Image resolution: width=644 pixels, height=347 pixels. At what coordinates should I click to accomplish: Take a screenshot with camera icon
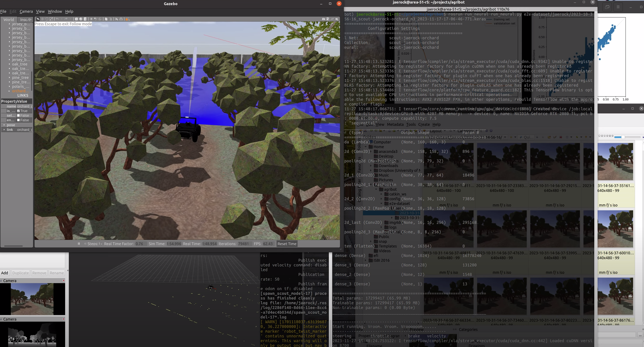click(324, 19)
